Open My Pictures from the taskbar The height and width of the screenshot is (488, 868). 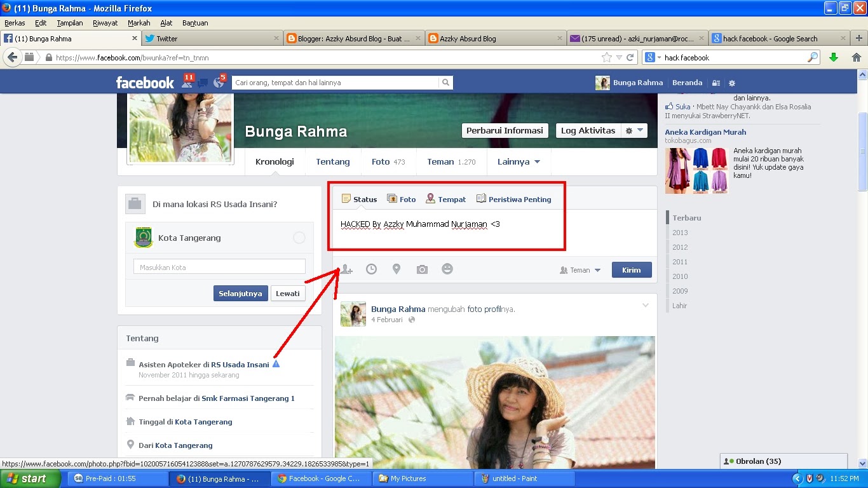coord(423,478)
